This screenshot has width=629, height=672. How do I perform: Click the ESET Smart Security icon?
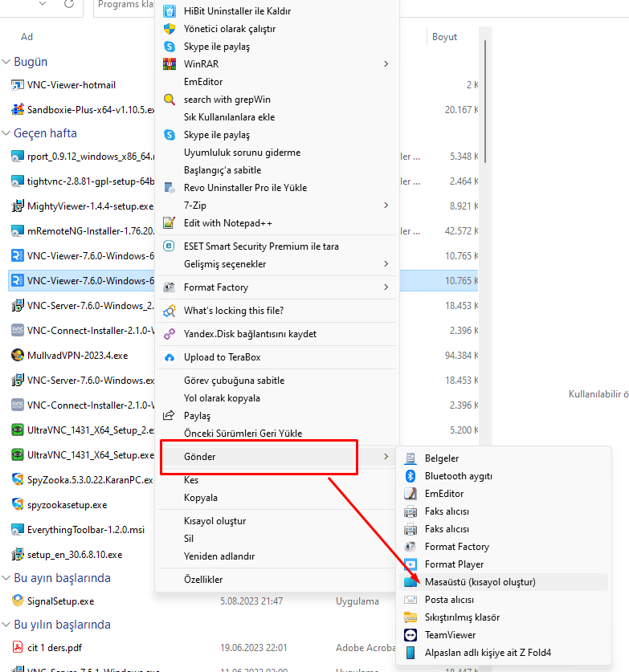[x=170, y=246]
